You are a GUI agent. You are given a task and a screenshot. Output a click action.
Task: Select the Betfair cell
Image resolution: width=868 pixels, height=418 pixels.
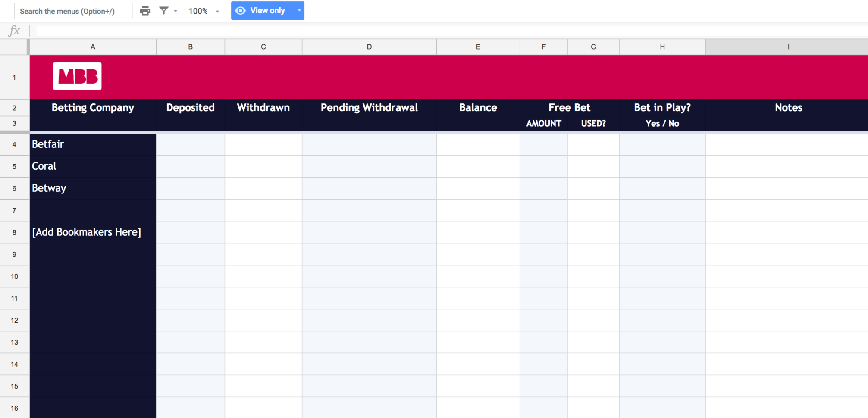click(92, 144)
